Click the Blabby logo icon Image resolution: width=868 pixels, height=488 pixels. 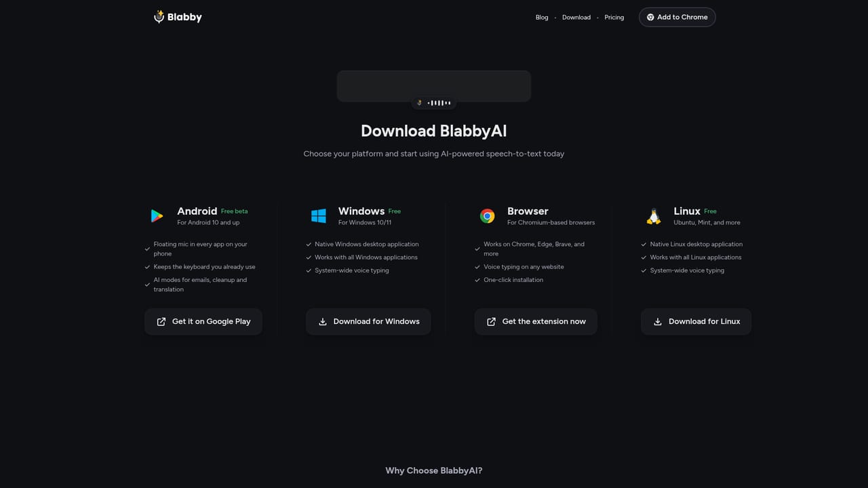[x=159, y=16]
